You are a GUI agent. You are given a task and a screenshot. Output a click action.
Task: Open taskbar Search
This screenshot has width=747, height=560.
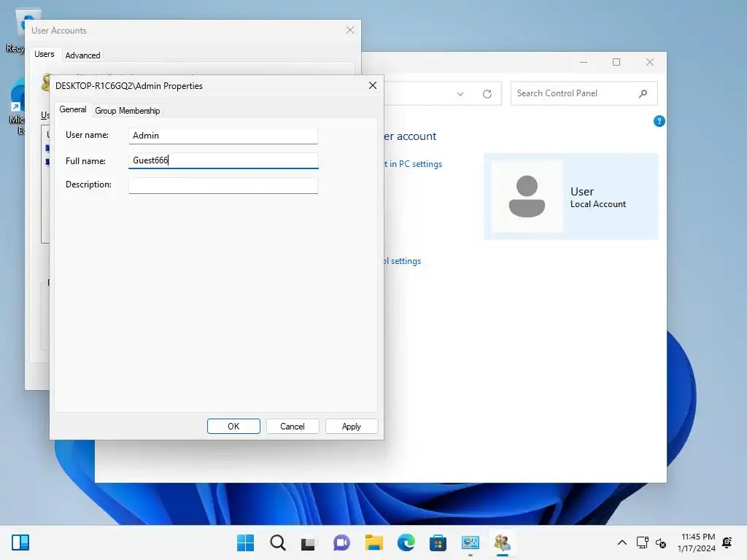(278, 542)
